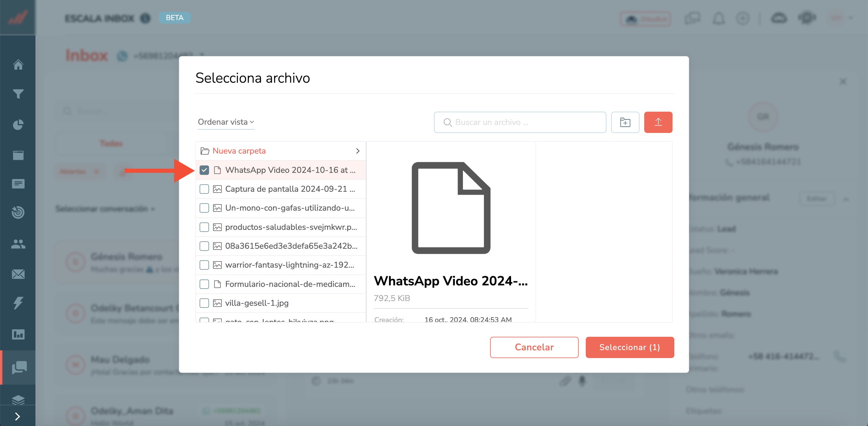Click the Editar button in contact panel

tap(817, 198)
